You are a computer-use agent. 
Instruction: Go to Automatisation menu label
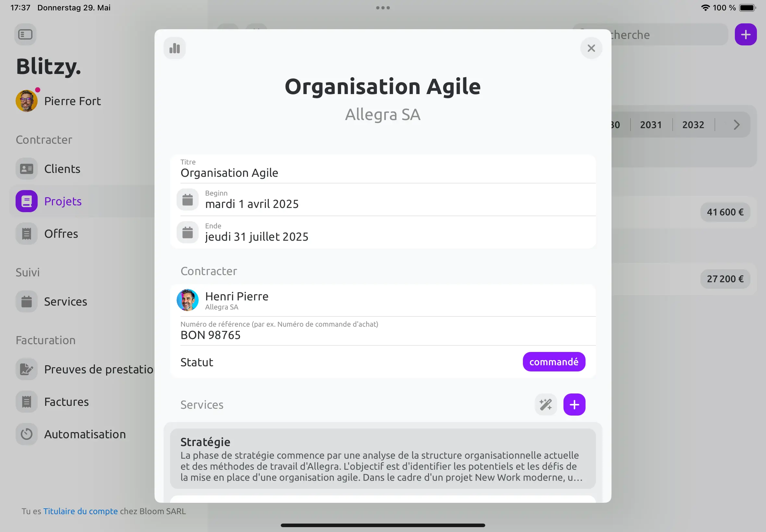coord(85,434)
